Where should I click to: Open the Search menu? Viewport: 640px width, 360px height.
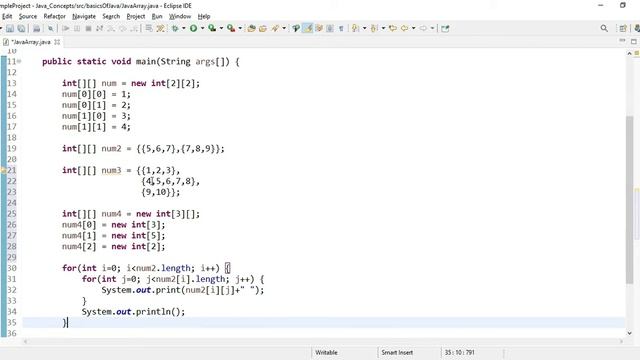coord(111,16)
